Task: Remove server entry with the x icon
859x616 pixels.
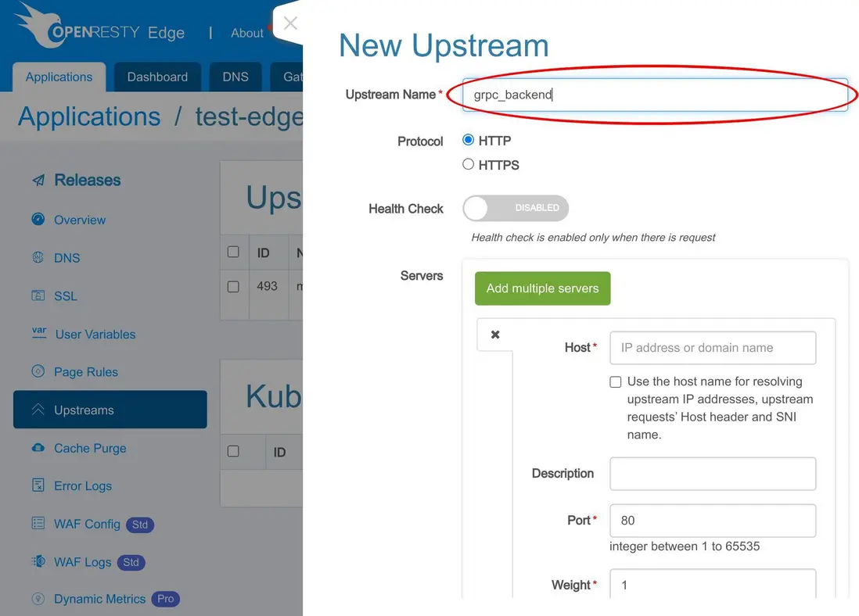Action: (x=495, y=335)
